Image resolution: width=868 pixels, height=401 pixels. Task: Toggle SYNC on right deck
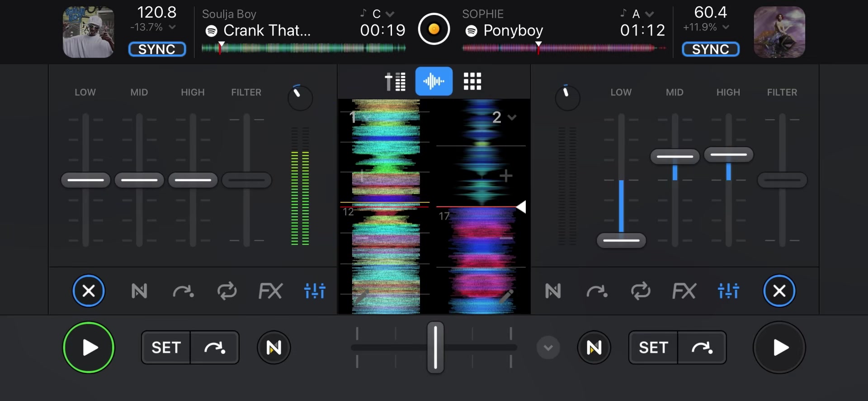pyautogui.click(x=711, y=49)
